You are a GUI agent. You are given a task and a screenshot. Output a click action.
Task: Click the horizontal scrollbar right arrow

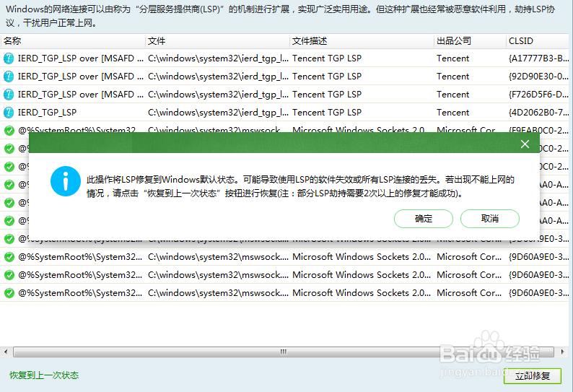[x=562, y=352]
